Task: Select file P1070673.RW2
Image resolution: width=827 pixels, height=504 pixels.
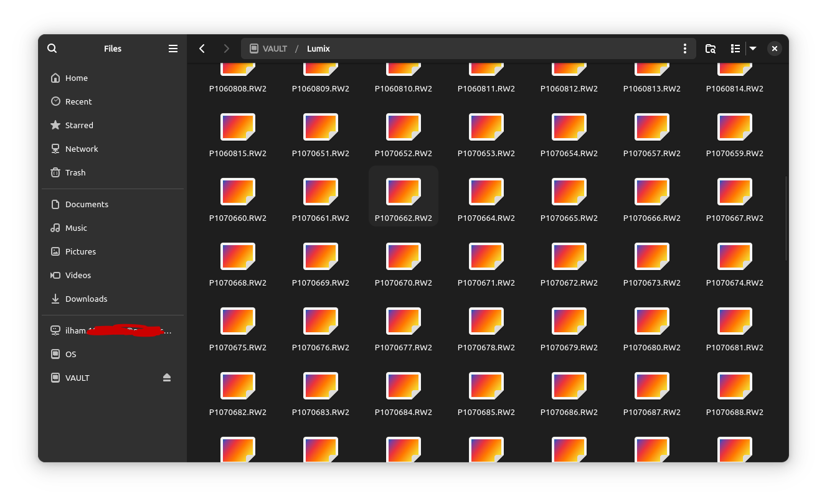Action: (652, 264)
